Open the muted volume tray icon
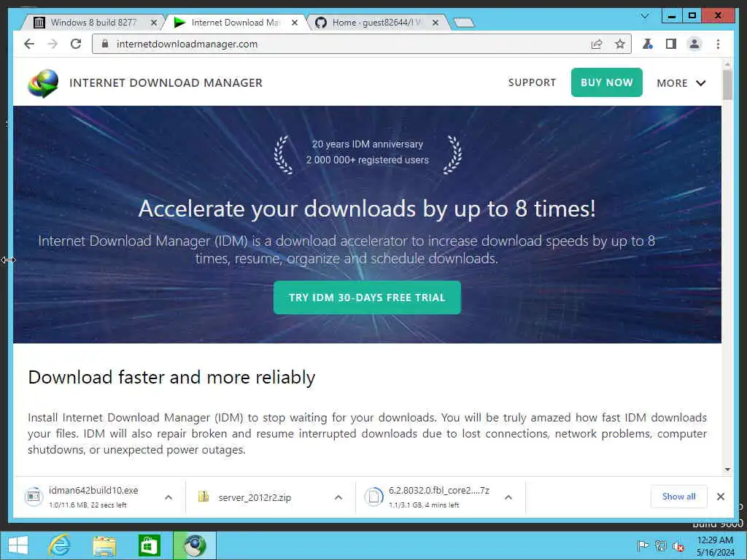 (678, 546)
